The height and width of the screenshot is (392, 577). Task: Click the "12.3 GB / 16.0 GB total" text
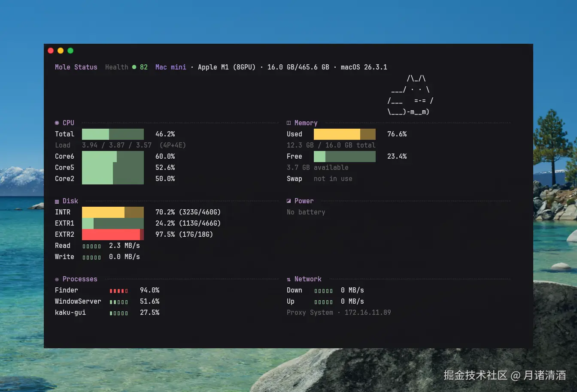(331, 145)
